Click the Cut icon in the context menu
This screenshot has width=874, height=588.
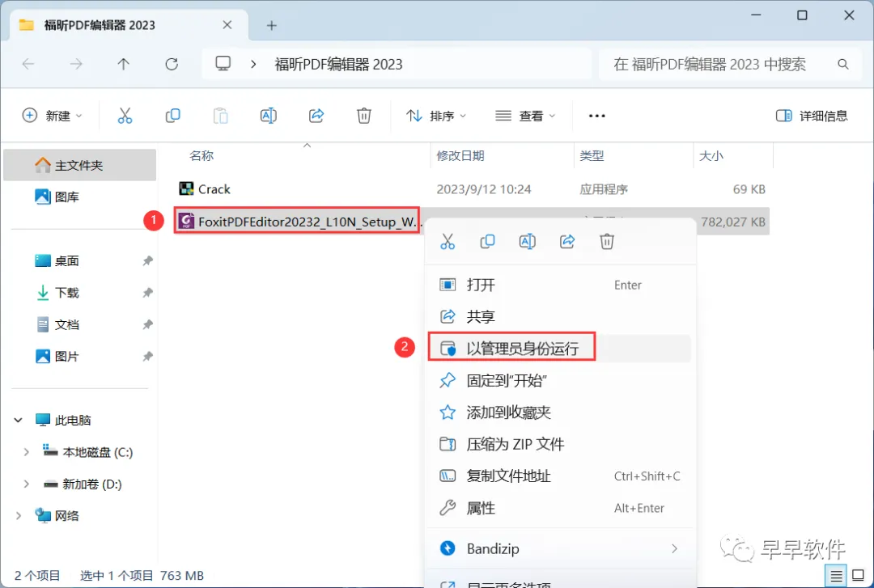(x=448, y=241)
